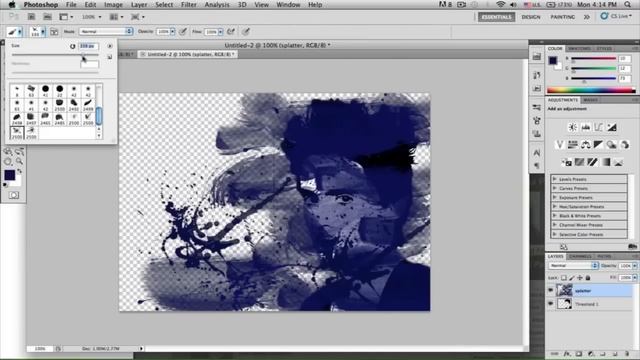Switch to the Painting workspace

tap(562, 17)
